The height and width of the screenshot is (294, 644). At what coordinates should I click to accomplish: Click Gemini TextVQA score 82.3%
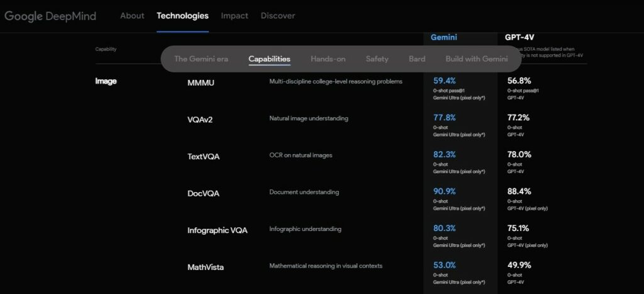pyautogui.click(x=445, y=155)
